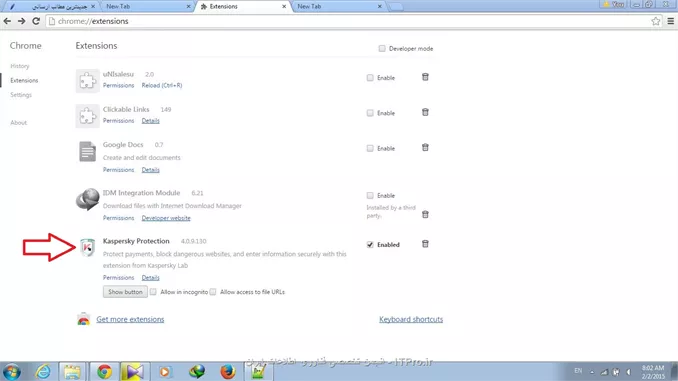
Task: Open About in the Chrome sidebar
Action: click(19, 123)
